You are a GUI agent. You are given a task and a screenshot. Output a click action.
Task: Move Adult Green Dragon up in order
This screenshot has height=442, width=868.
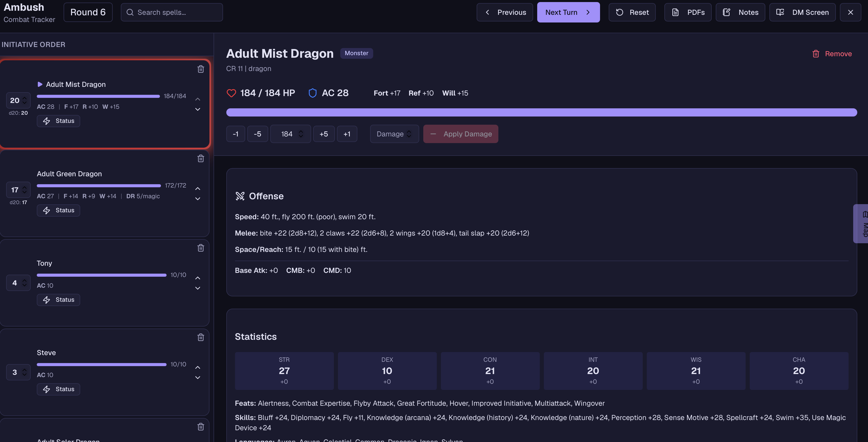198,189
